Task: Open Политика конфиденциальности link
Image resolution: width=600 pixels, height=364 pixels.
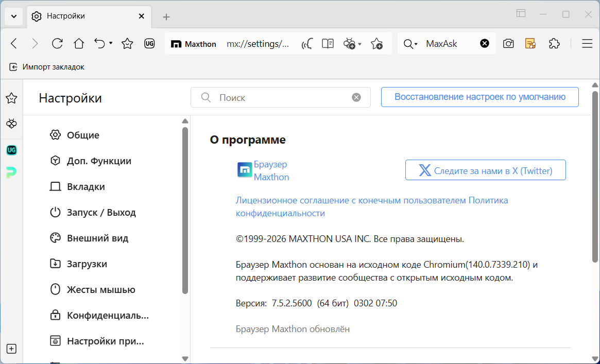Action: 372,207
